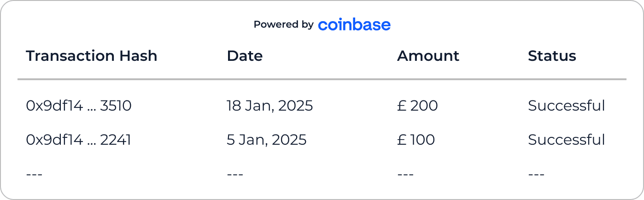644x200 pixels.
Task: Click the header divider line
Action: (322, 79)
